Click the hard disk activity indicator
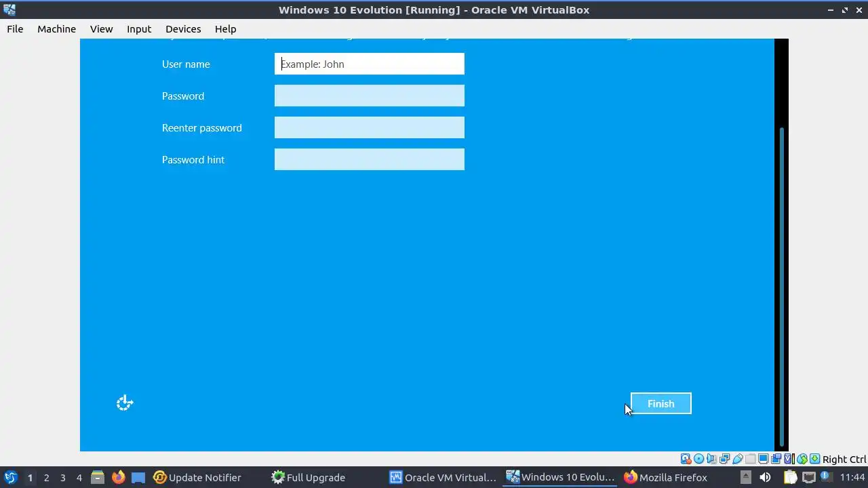 pyautogui.click(x=686, y=459)
